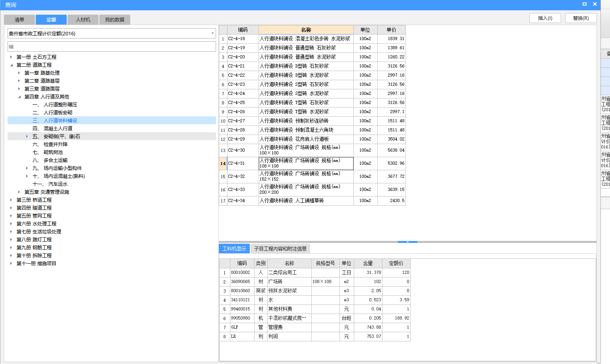
Task: Select material row 二类综合用工
Action: (315, 272)
